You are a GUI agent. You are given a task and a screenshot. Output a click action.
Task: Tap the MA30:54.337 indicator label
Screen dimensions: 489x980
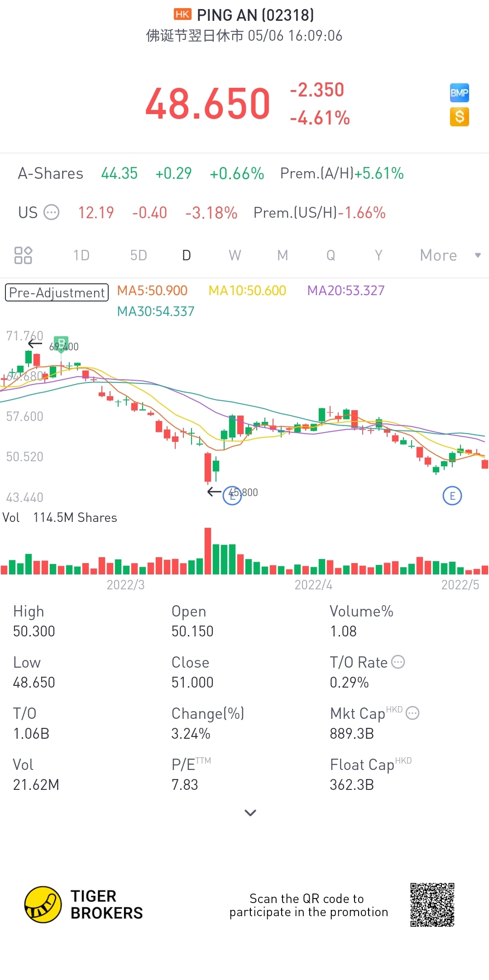coord(156,311)
